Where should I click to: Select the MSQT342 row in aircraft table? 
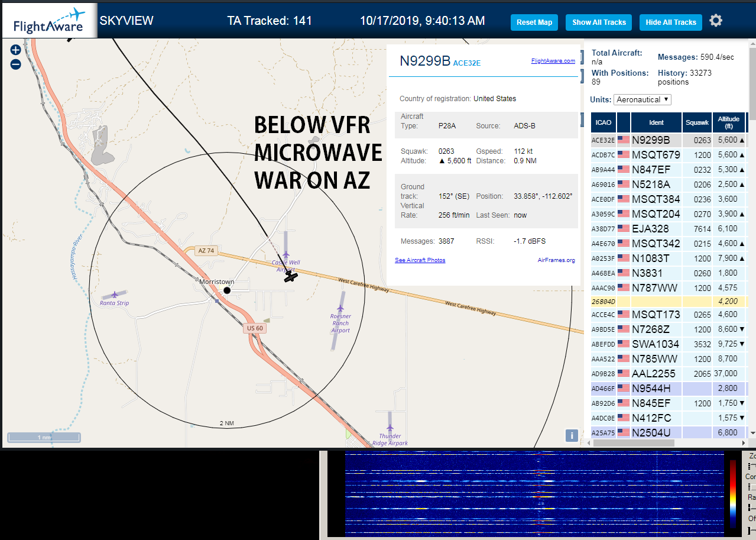pyautogui.click(x=670, y=244)
